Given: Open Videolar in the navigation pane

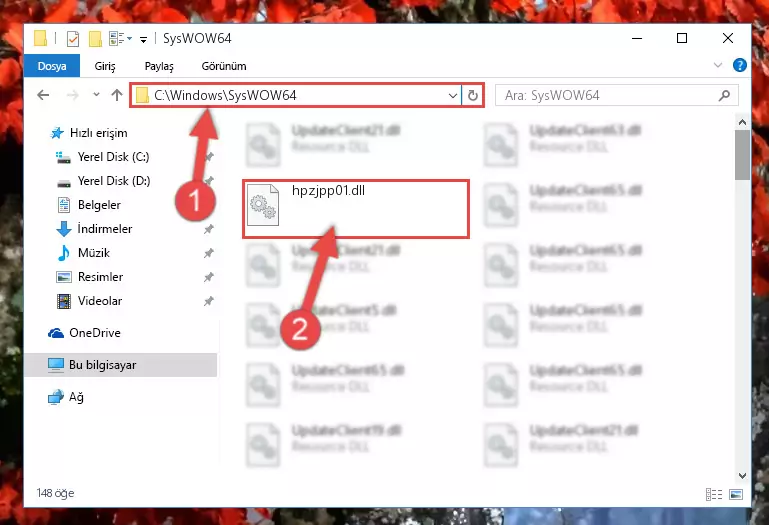Looking at the screenshot, I should (90, 301).
